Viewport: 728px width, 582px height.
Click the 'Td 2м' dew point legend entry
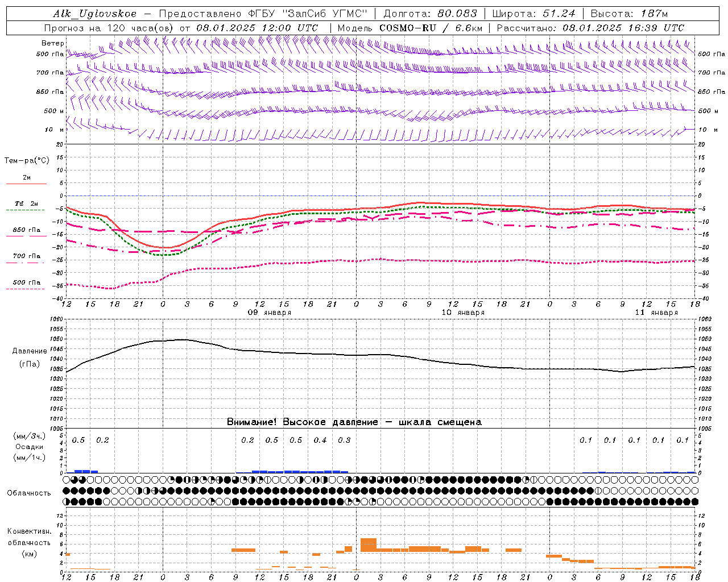tap(27, 203)
